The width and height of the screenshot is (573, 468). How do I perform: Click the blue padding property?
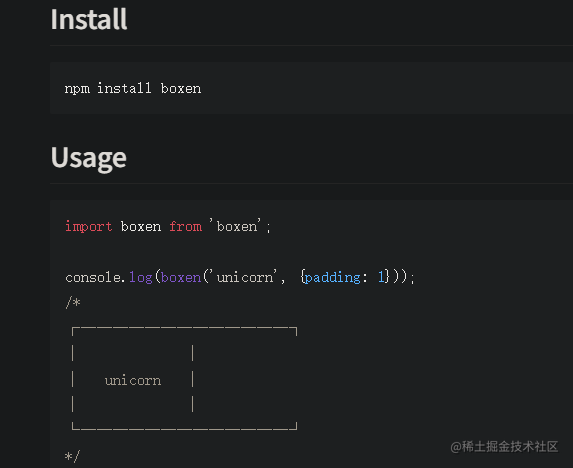click(x=333, y=278)
